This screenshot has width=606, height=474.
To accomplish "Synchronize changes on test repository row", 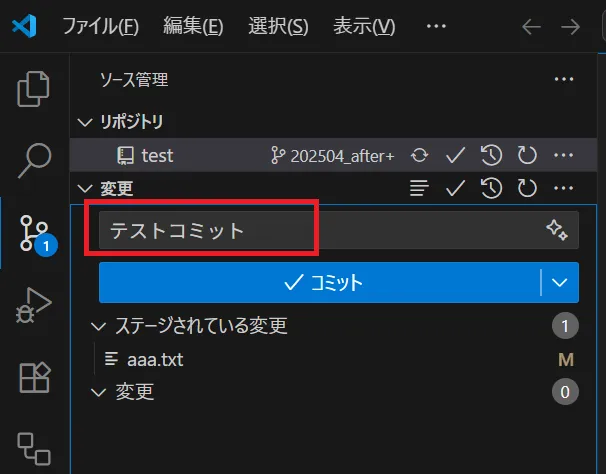I will [419, 155].
